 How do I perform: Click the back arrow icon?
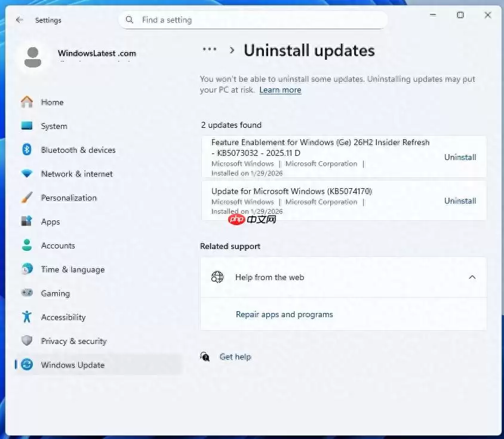[x=19, y=20]
